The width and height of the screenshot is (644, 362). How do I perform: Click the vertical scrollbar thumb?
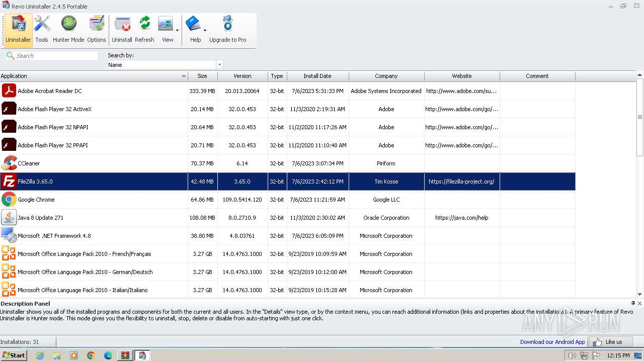click(640, 117)
